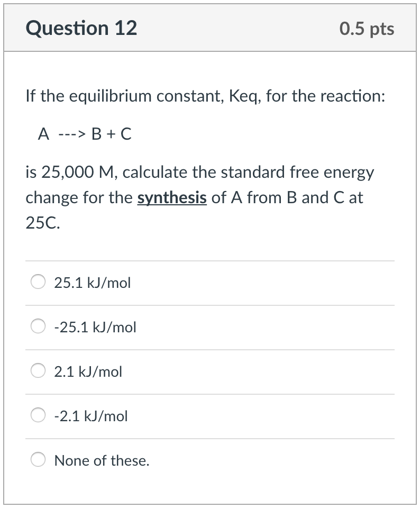Viewport: 420px width, 508px height.
Task: Click the Question 12 heading
Action: [83, 28]
